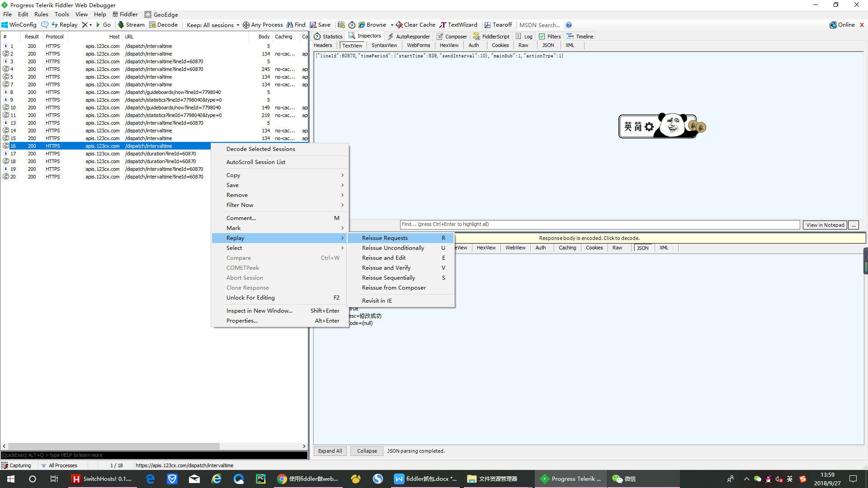Click the View in Notepad button
Image resolution: width=868 pixels, height=488 pixels.
coord(825,225)
